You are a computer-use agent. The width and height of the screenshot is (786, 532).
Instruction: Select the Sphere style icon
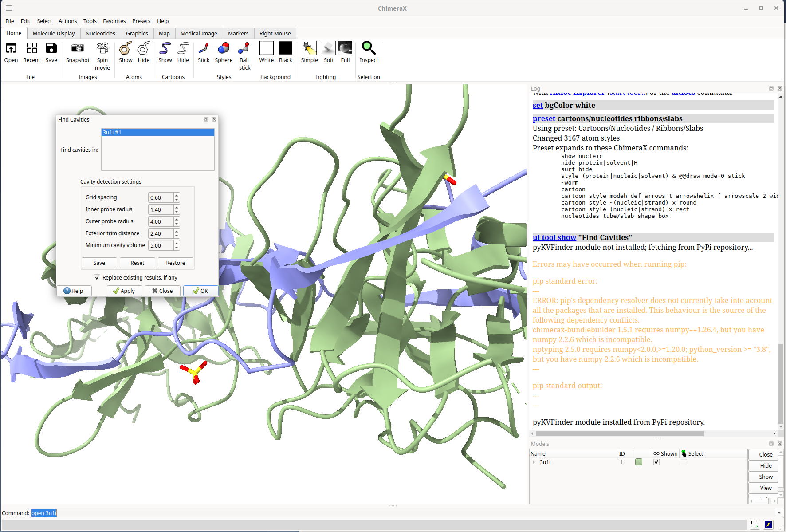[224, 48]
